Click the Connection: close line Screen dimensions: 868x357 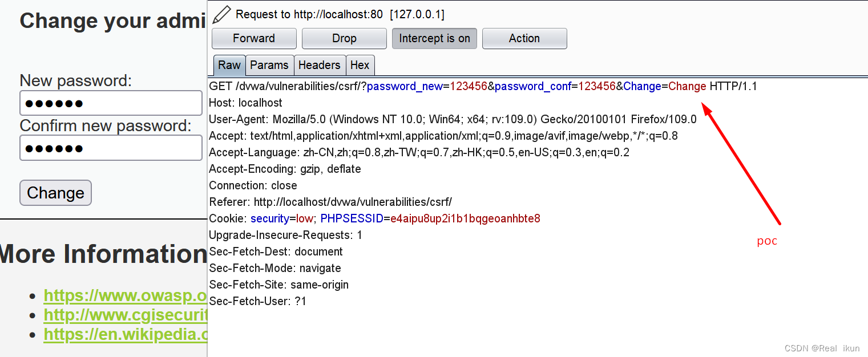tap(253, 186)
